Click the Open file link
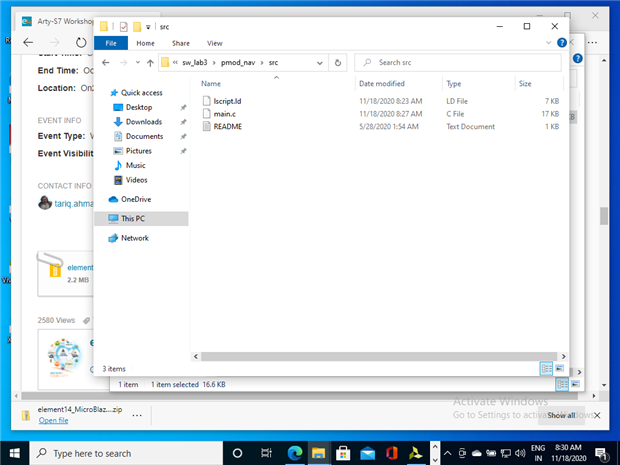This screenshot has height=465, width=620. (x=54, y=421)
